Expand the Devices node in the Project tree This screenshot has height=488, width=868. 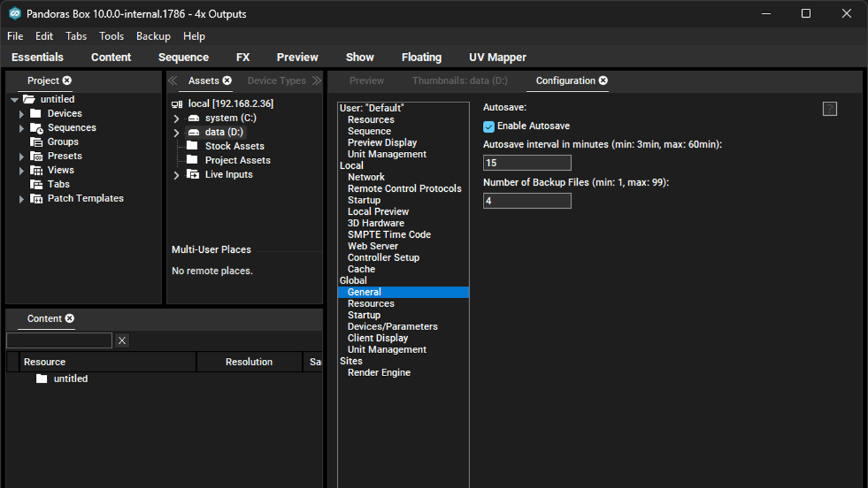click(22, 115)
